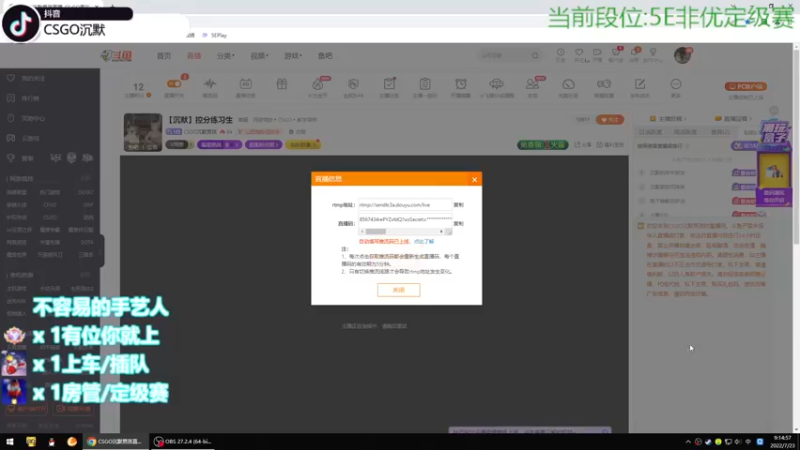This screenshot has width=800, height=450.
Task: Click the rtmp address input field
Action: [405, 205]
